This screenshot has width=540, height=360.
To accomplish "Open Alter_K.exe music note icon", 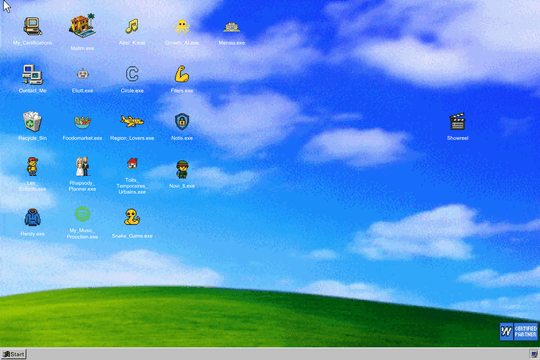I will (132, 26).
